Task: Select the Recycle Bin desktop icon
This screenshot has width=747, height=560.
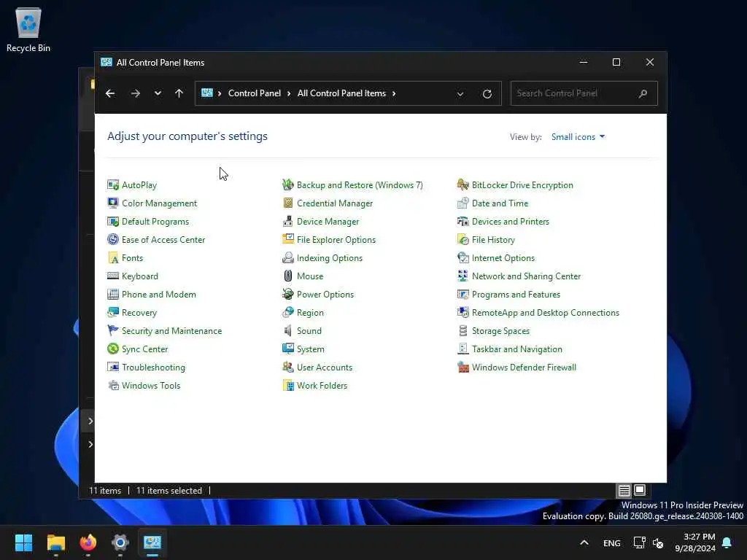Action: pos(28,30)
